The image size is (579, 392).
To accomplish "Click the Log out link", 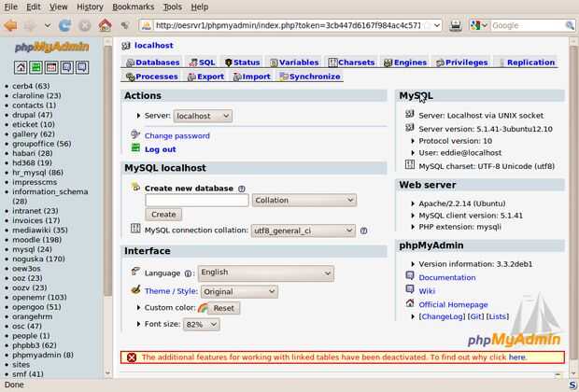I will pyautogui.click(x=161, y=149).
